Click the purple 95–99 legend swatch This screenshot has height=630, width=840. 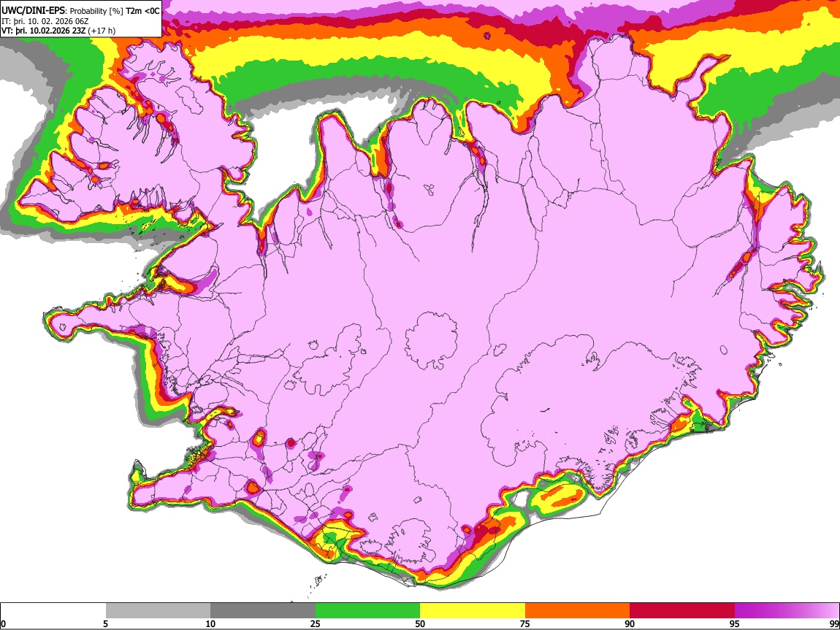(x=787, y=610)
